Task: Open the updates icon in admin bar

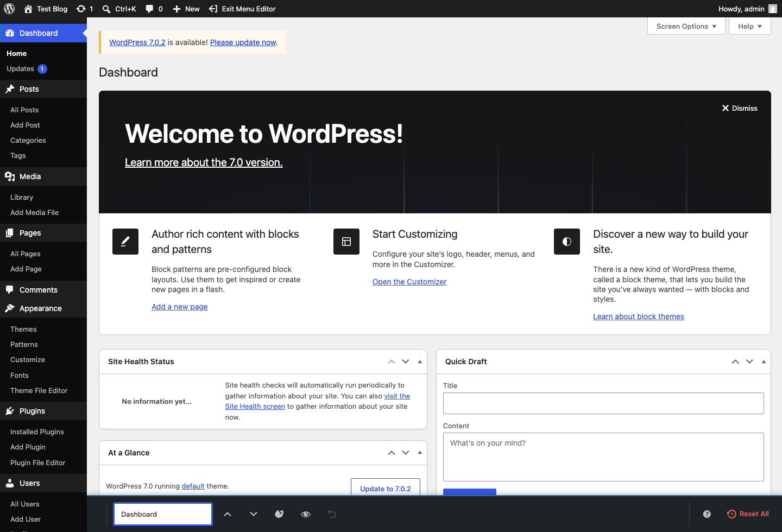Action: coord(85,9)
